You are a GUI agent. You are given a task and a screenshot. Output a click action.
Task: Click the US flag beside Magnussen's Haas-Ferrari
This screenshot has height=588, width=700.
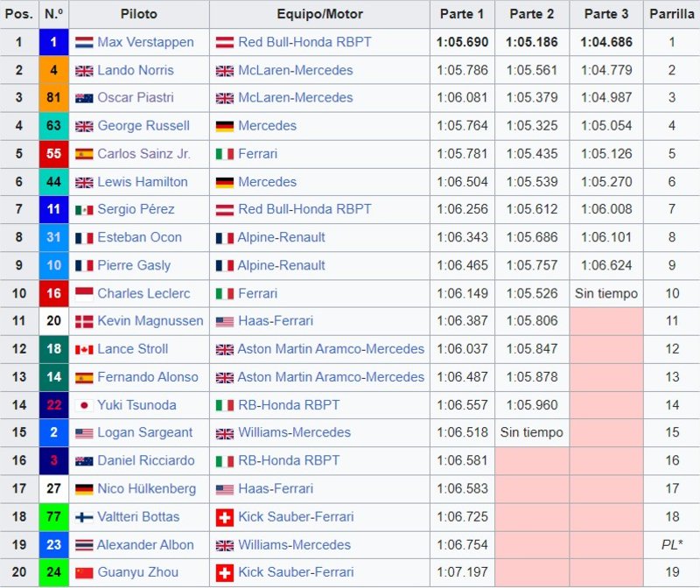[225, 321]
